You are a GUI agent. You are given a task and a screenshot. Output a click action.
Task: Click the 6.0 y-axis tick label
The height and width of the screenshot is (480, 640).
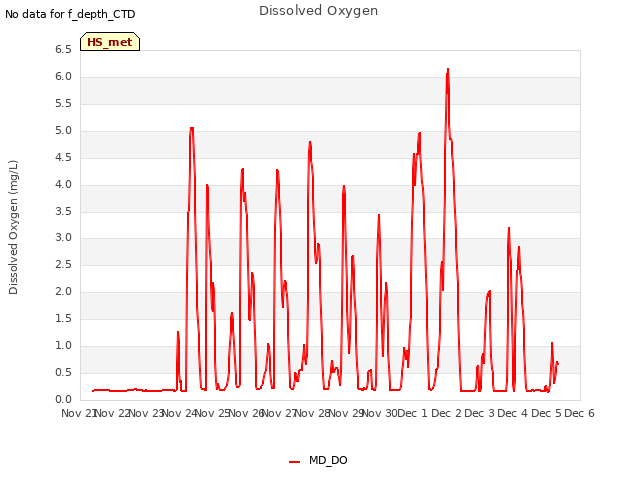(x=63, y=76)
